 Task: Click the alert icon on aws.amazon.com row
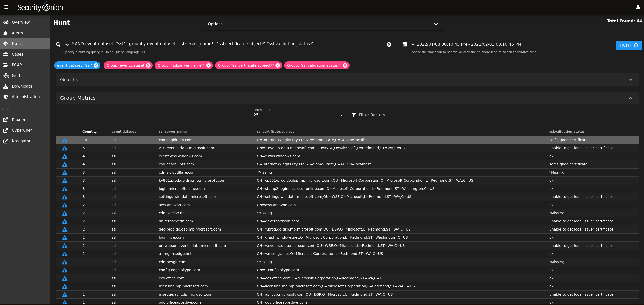point(65,205)
